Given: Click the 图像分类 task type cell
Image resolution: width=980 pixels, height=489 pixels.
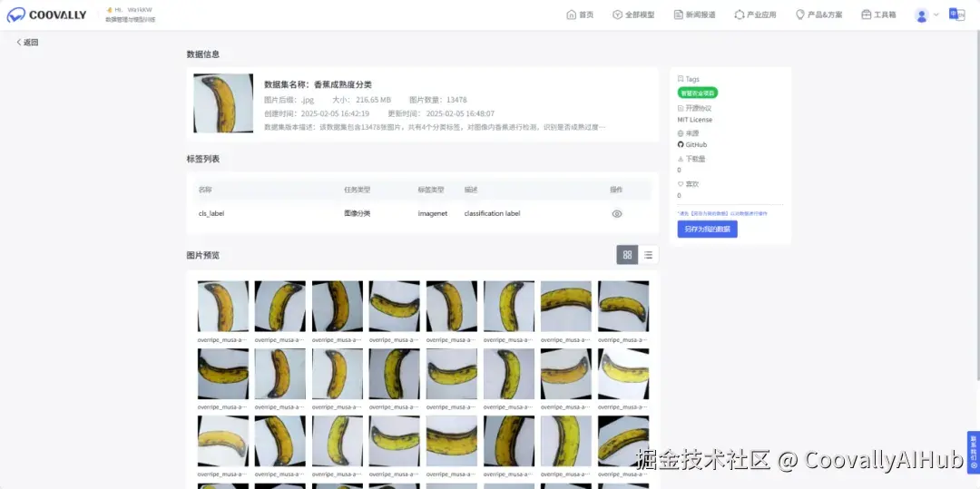Looking at the screenshot, I should (x=357, y=213).
